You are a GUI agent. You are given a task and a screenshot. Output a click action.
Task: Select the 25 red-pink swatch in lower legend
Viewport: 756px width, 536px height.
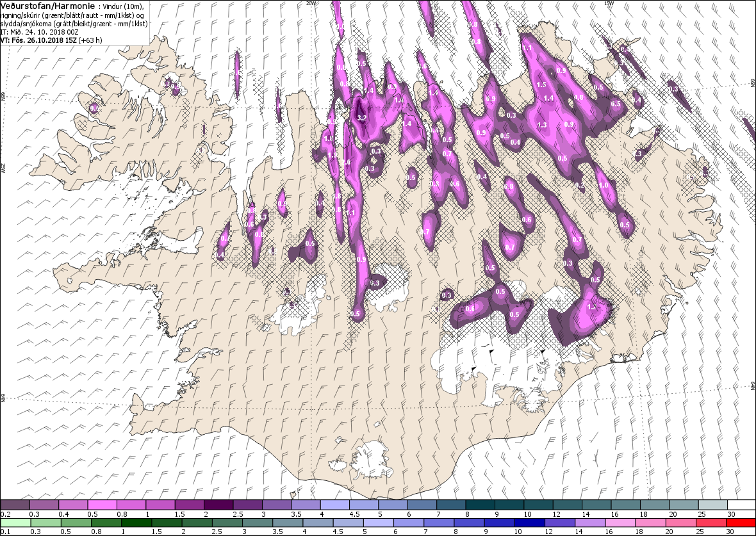(x=711, y=523)
